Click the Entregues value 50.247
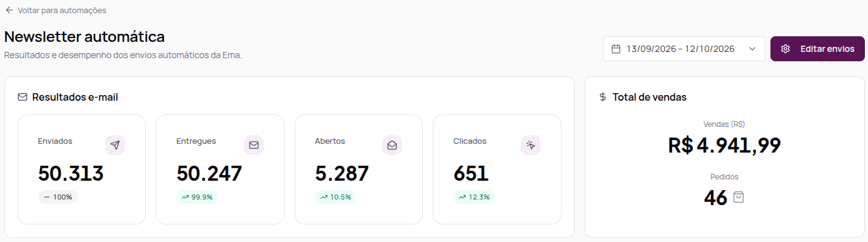Screen dimensions: 868x242 209,174
